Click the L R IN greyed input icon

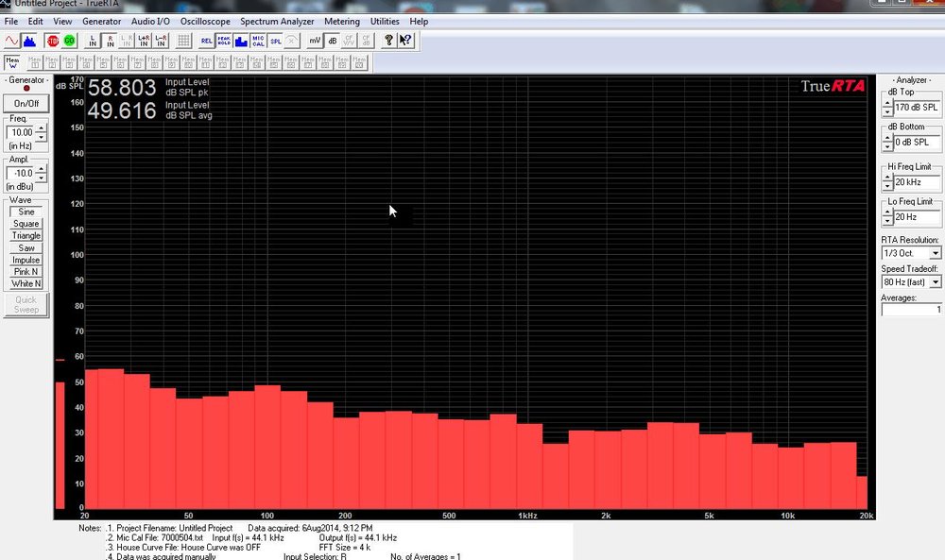(126, 41)
